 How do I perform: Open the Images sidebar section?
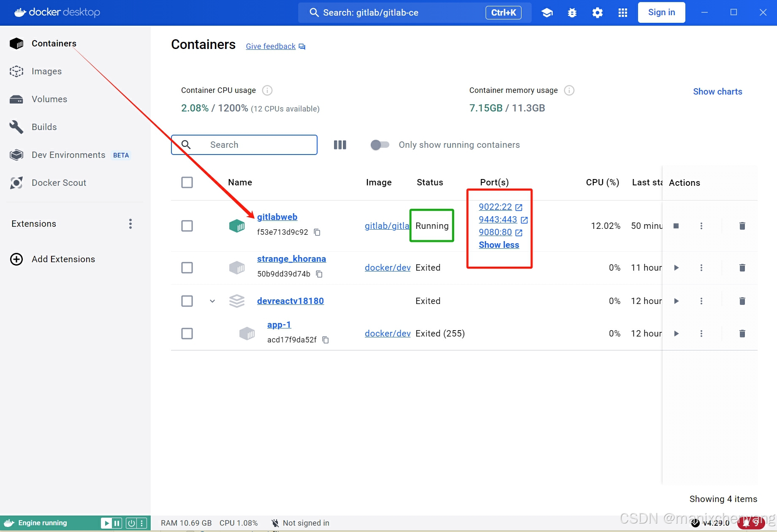click(46, 71)
